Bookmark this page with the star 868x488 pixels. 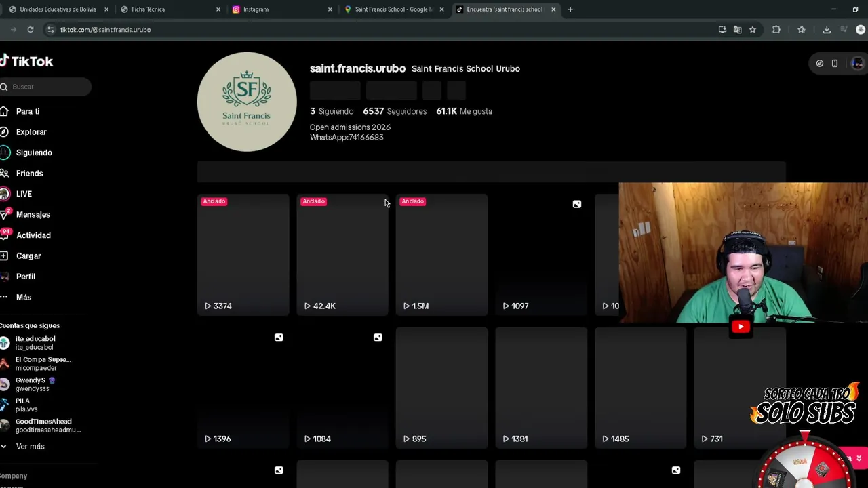coord(753,30)
